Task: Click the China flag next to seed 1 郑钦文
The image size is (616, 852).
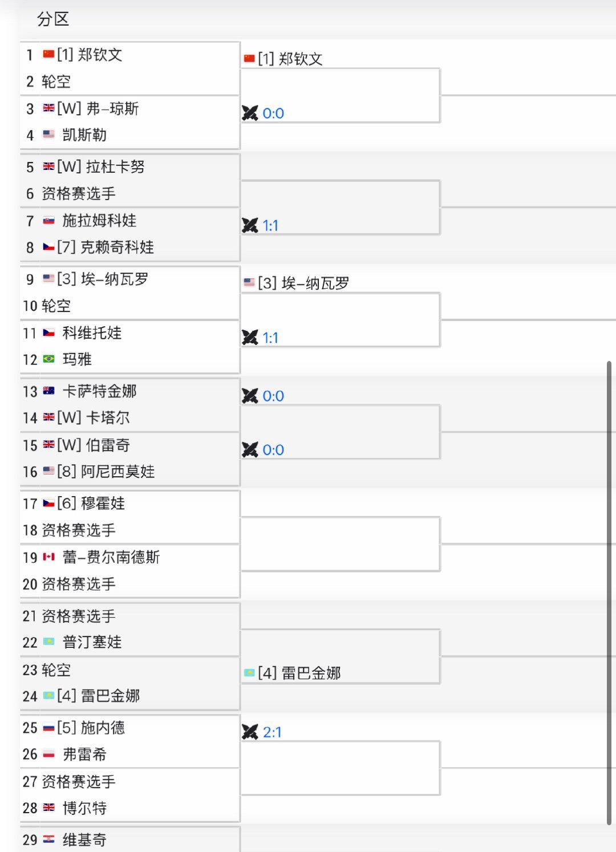Action: [48, 54]
